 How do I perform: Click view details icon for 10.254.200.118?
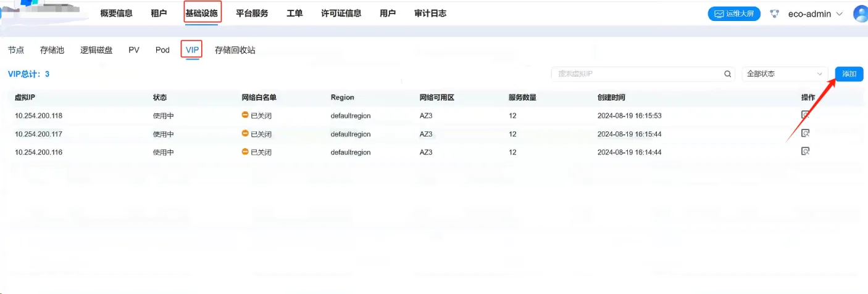(x=805, y=115)
